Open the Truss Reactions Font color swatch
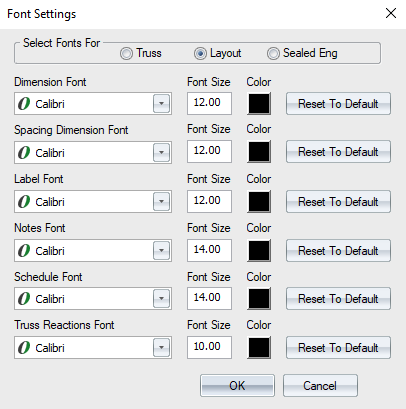 tap(259, 348)
